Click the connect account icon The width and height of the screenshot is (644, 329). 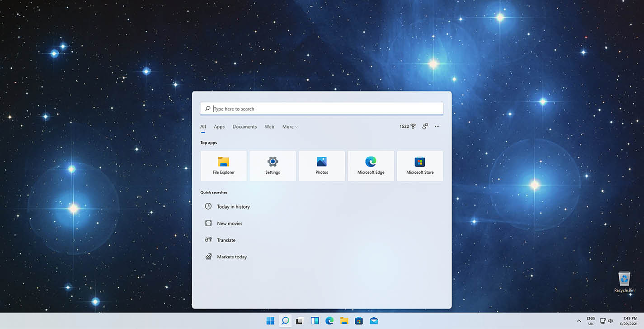coord(425,127)
